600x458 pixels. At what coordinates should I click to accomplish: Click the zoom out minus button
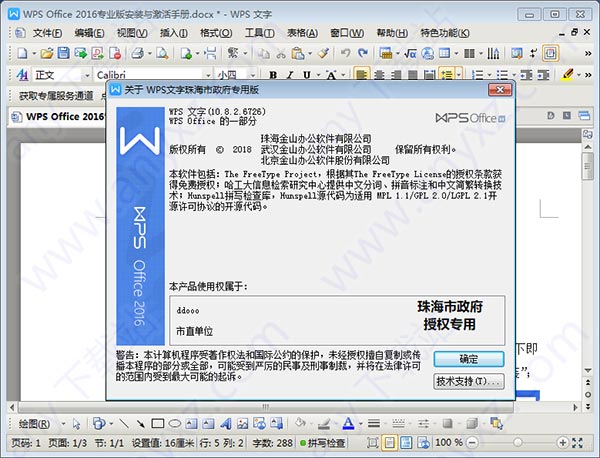tap(472, 443)
